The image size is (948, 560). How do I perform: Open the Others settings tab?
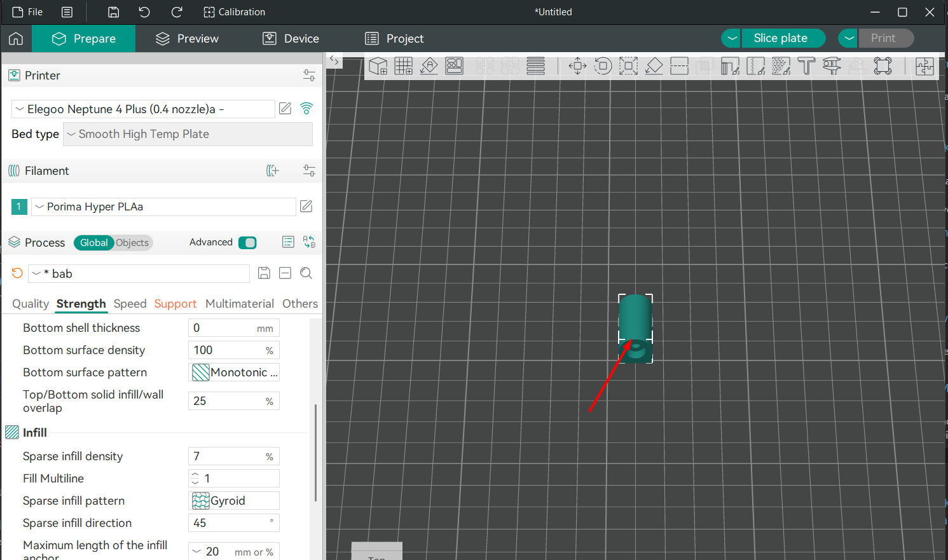(x=300, y=304)
